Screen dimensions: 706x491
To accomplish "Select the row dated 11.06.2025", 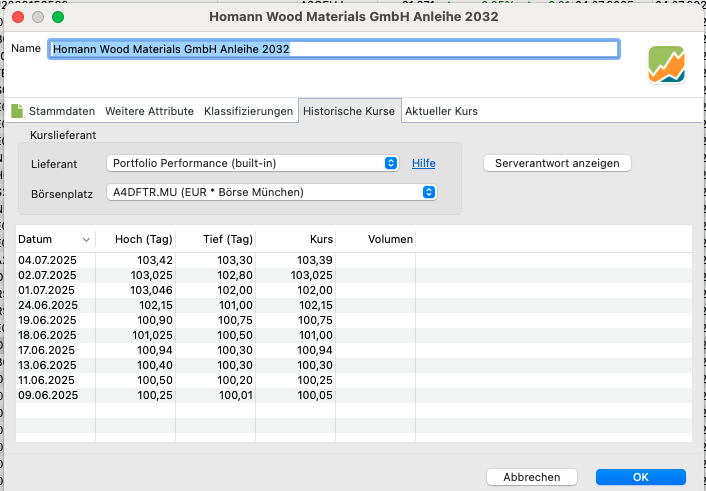I will [353, 380].
